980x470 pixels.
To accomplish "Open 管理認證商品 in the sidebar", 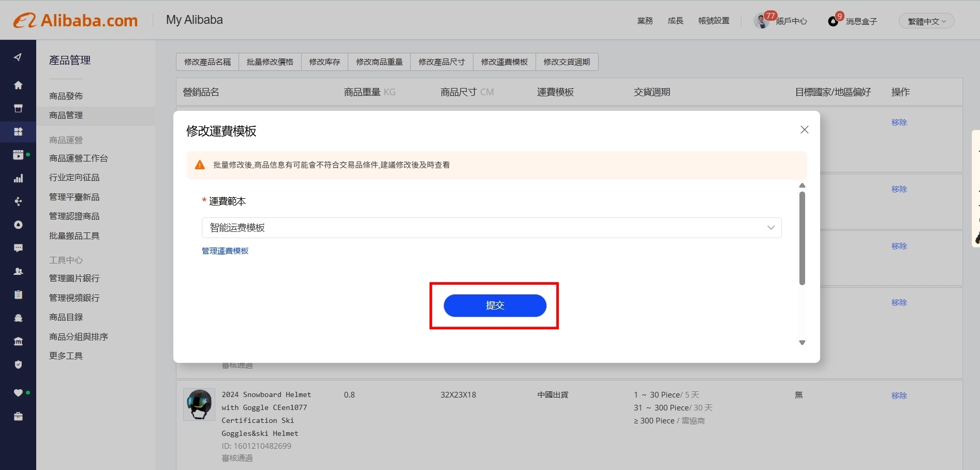I will coord(74,216).
